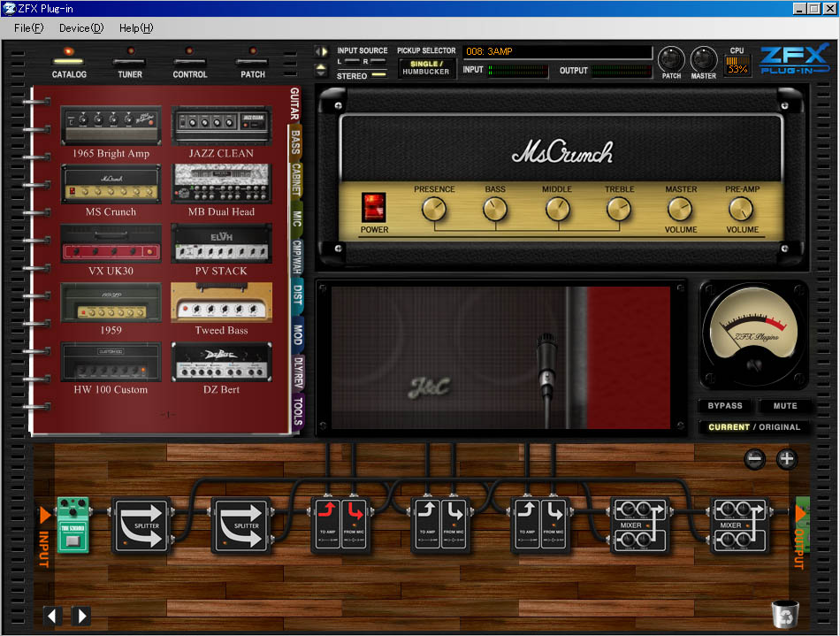
Task: Click the pedalboard scroll left arrow
Action: coord(52,616)
